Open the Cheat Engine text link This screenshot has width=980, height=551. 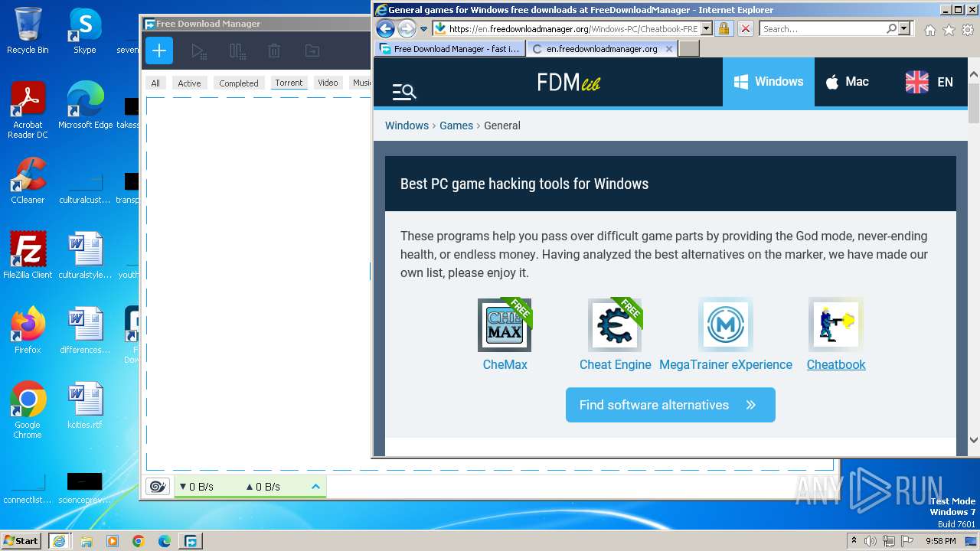(615, 365)
